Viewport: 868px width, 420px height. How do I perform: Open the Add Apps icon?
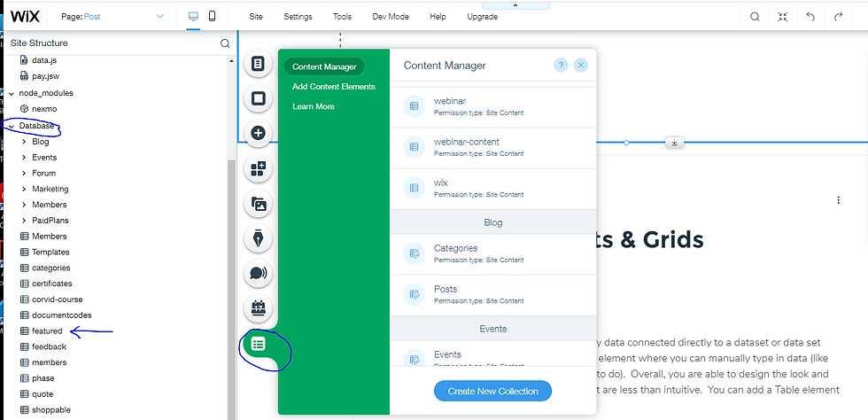tap(258, 169)
